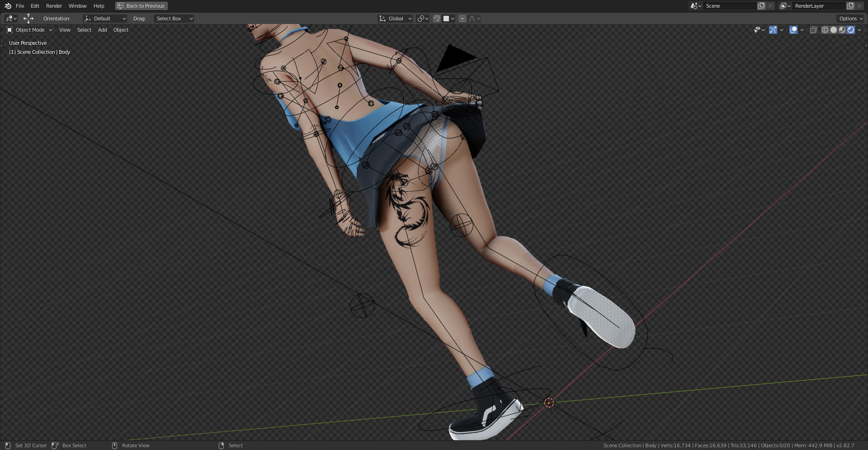This screenshot has height=450, width=868.
Task: Toggle the Show Overlays button
Action: 793,30
